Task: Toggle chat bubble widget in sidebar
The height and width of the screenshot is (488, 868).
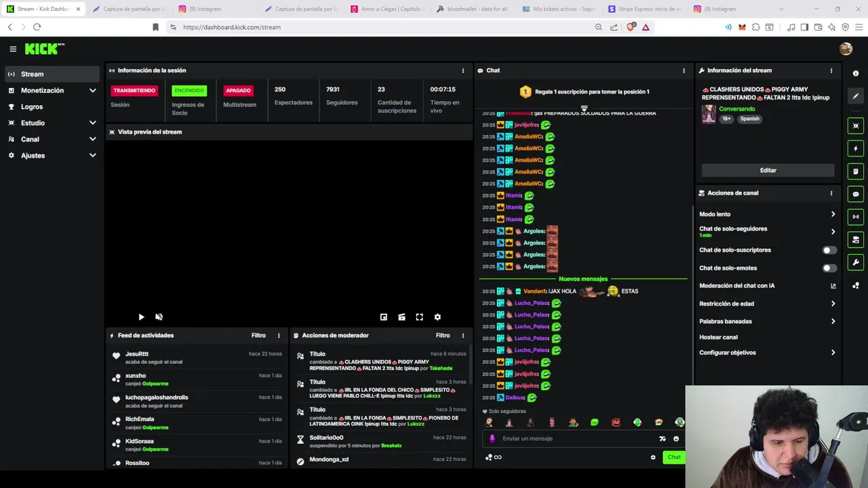Action: (856, 194)
